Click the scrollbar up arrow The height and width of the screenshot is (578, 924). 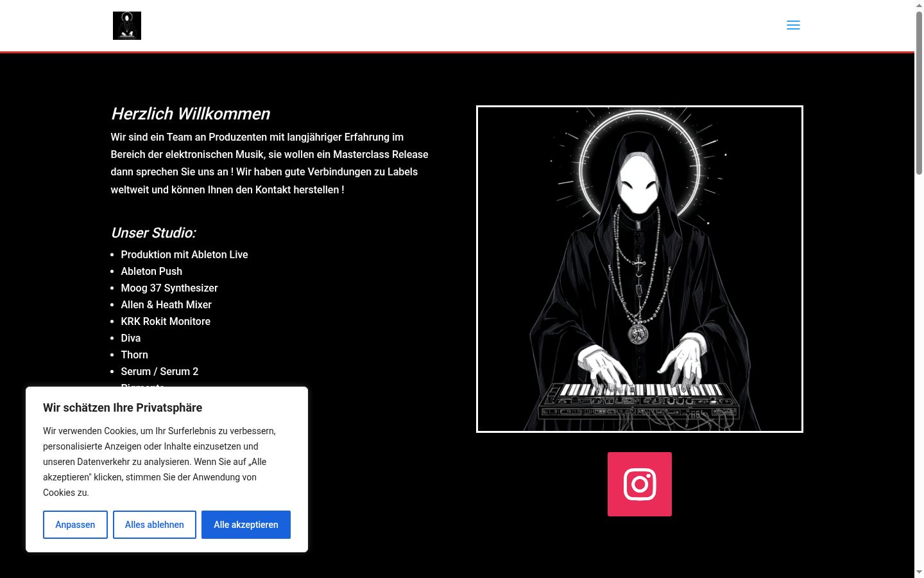coord(919,5)
